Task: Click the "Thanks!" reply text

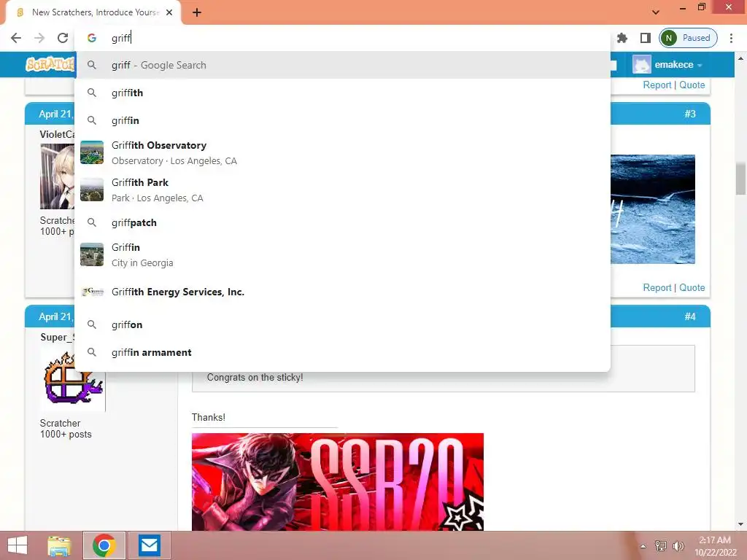Action: pyautogui.click(x=208, y=418)
